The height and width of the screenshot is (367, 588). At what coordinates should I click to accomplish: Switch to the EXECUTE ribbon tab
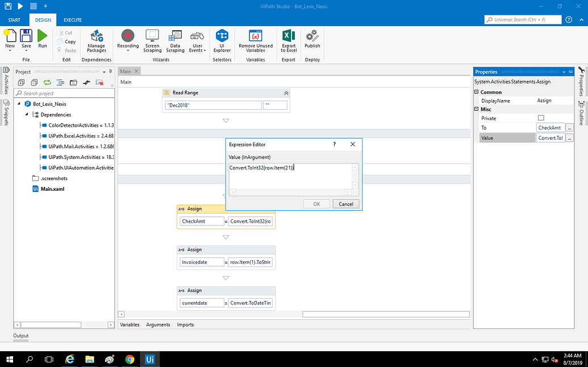click(72, 20)
